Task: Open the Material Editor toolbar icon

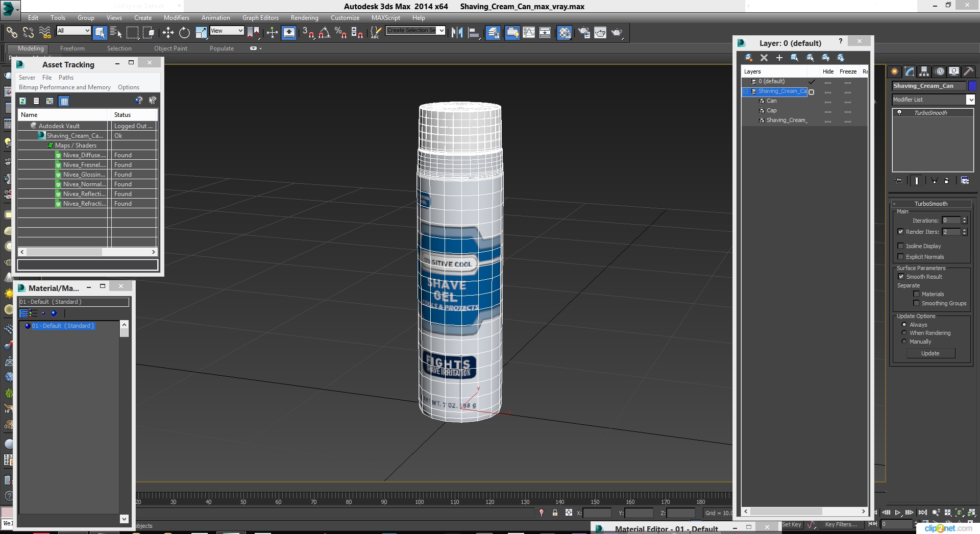Action: point(564,33)
